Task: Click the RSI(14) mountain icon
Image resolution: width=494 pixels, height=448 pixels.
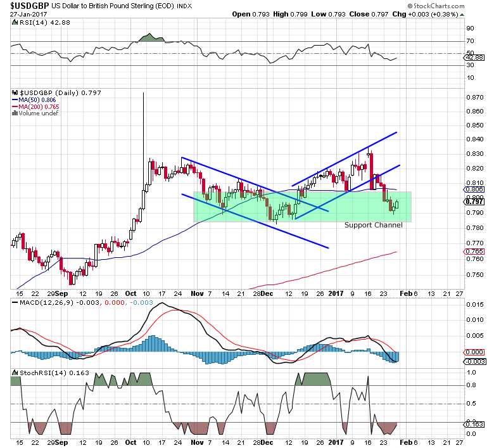Action: click(15, 22)
